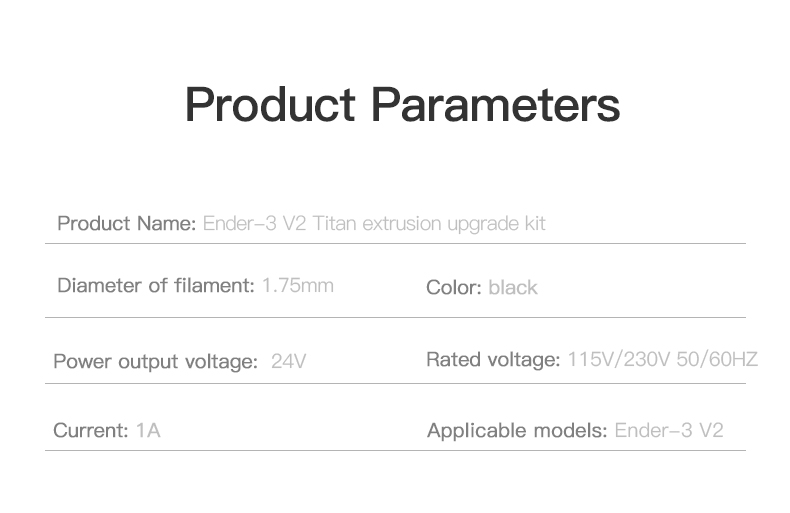Viewport: 790px width, 513px height.
Task: Select the Ender-3 V2 Titan extrusion upgrade kit text
Action: click(374, 223)
